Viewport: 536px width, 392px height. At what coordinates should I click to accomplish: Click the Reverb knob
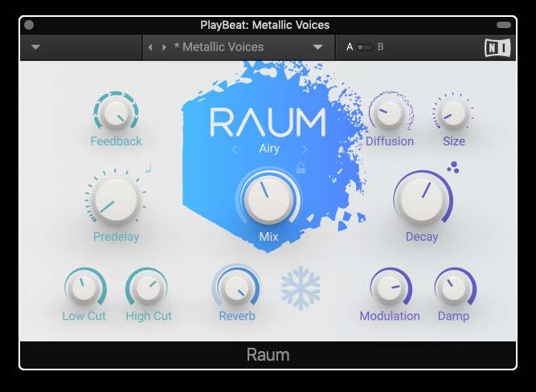tap(236, 289)
